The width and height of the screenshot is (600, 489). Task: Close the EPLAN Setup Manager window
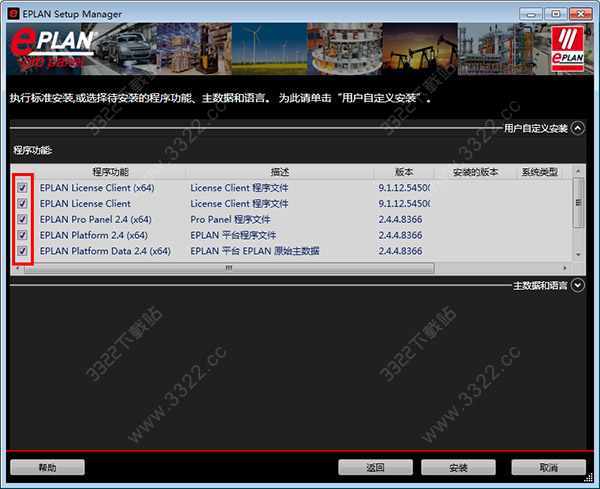(x=580, y=14)
